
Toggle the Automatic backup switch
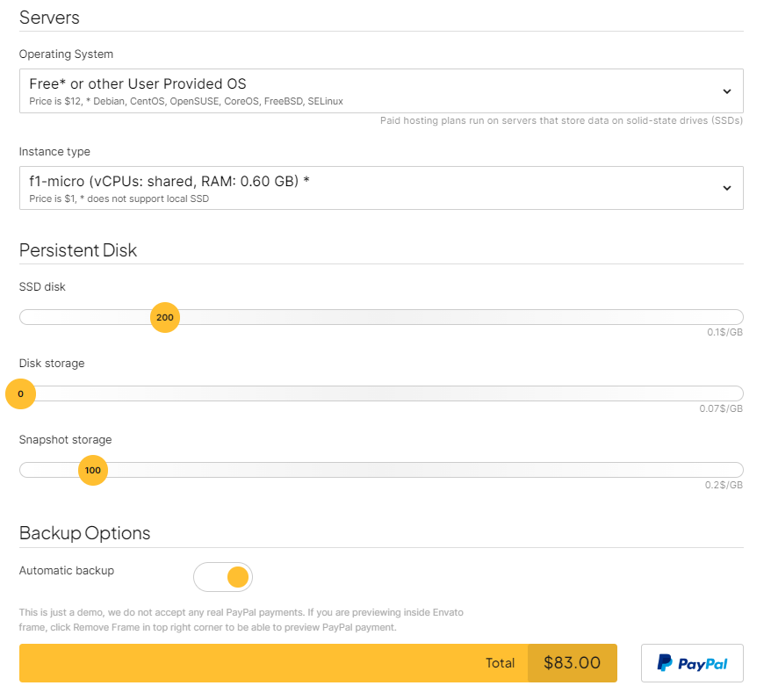pyautogui.click(x=223, y=577)
